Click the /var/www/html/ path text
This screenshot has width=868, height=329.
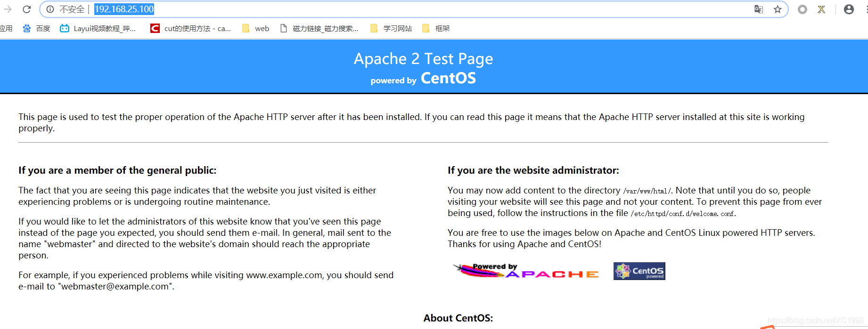647,191
